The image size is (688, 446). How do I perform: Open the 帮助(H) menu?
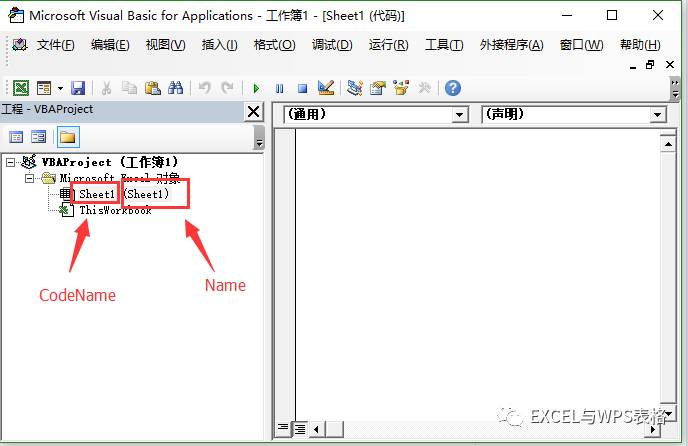tap(640, 45)
